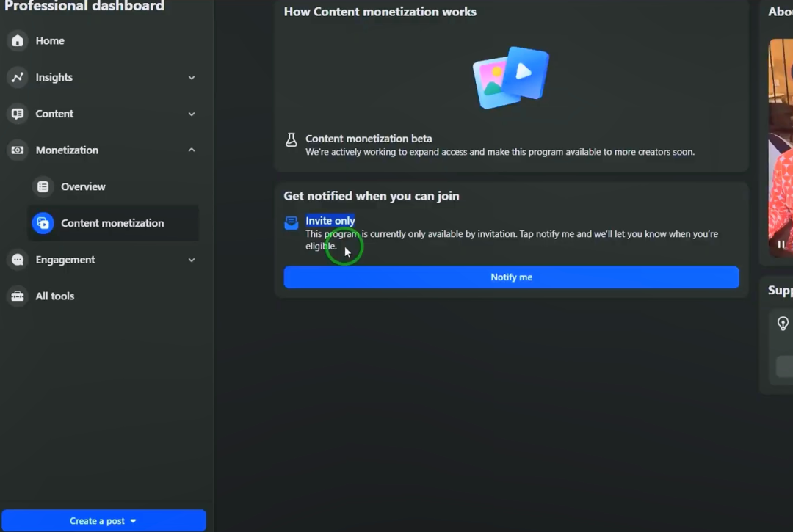Click the lightbulb icon in the support panel
The width and height of the screenshot is (793, 532).
click(x=783, y=324)
